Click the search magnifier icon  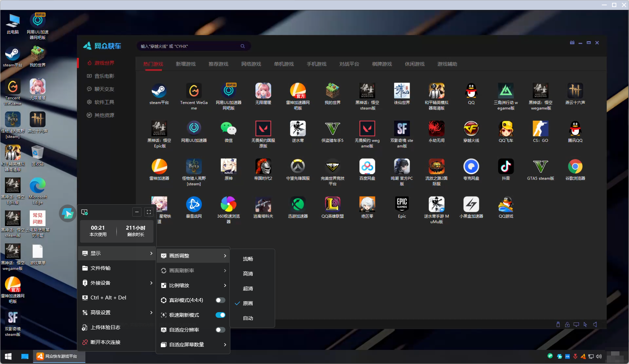243,46
